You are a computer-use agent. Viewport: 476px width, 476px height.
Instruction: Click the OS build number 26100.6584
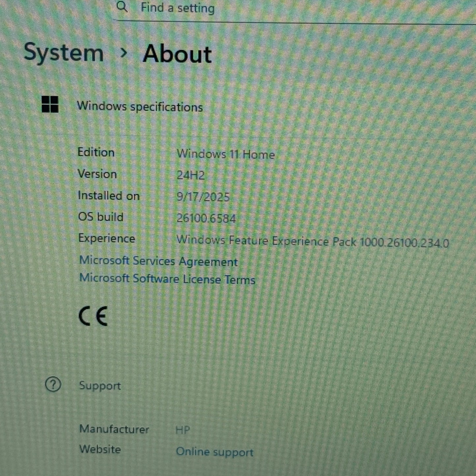pos(206,218)
